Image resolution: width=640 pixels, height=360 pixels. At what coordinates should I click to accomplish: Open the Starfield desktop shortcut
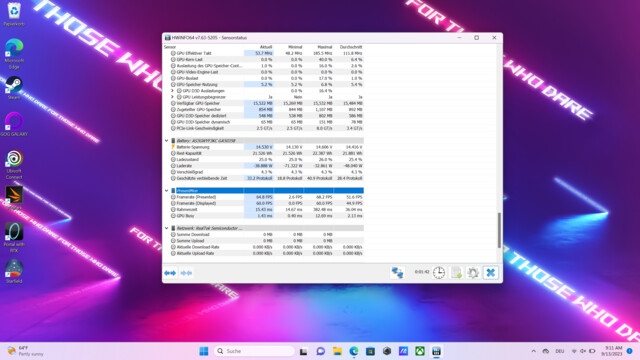(x=14, y=271)
